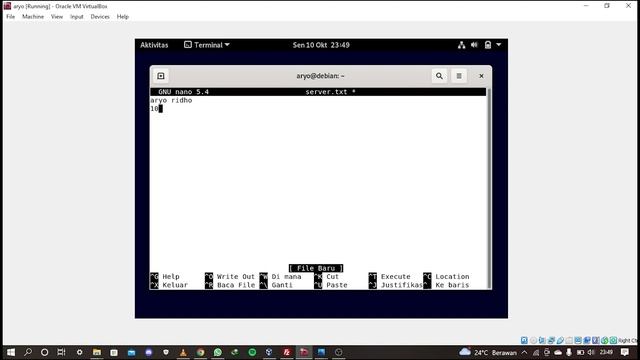Click weather 24°C Berawan widget

click(x=488, y=352)
